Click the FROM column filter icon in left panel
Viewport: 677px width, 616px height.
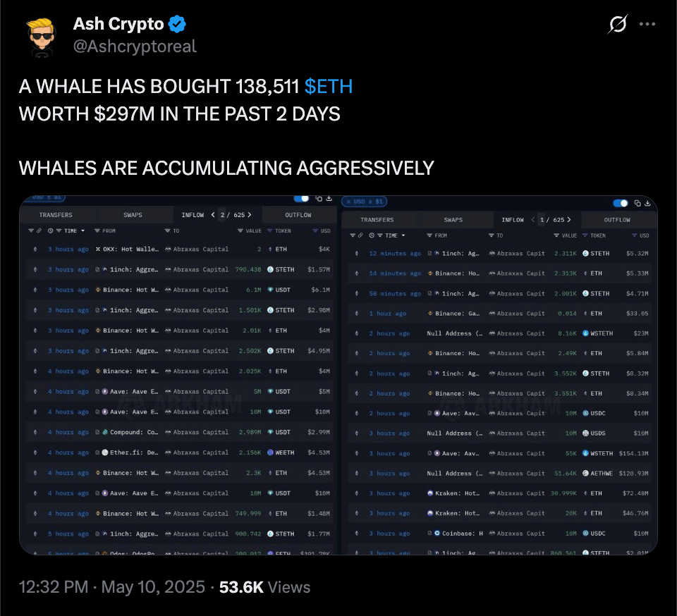[98, 230]
